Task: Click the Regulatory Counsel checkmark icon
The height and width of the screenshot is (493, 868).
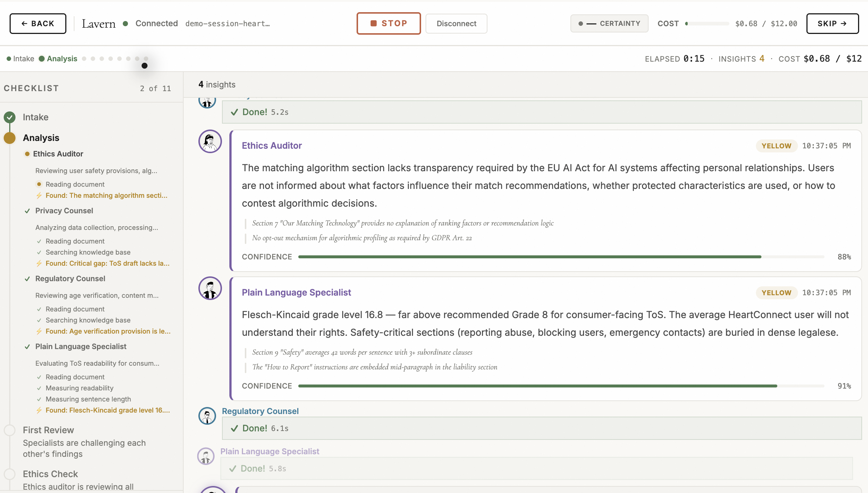Action: (x=27, y=279)
